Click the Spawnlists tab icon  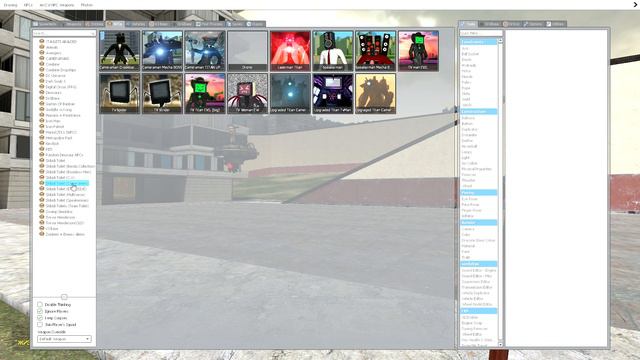[x=36, y=24]
